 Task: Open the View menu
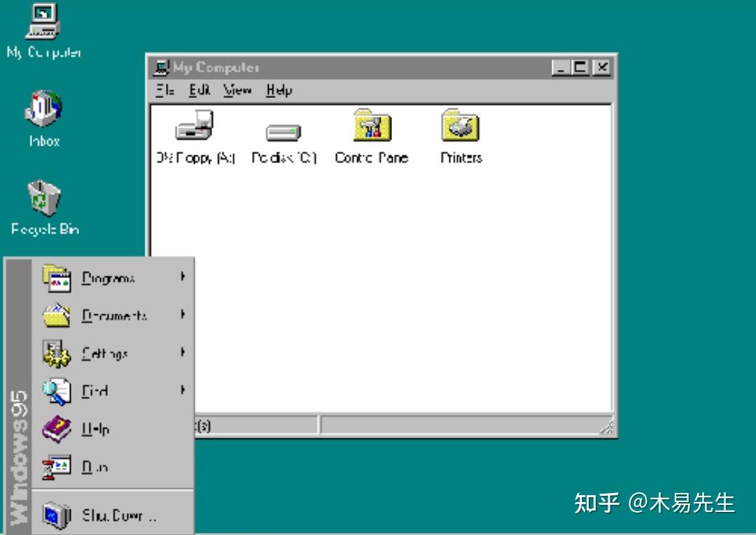(238, 90)
